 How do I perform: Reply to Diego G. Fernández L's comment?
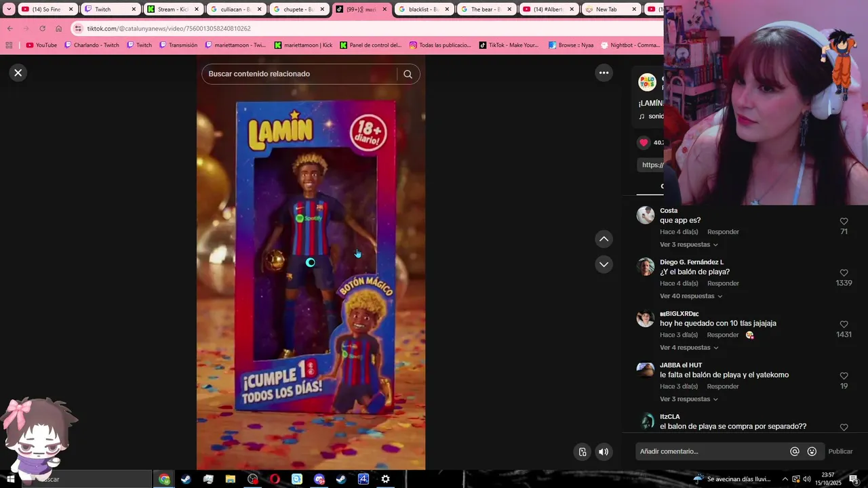(x=723, y=283)
